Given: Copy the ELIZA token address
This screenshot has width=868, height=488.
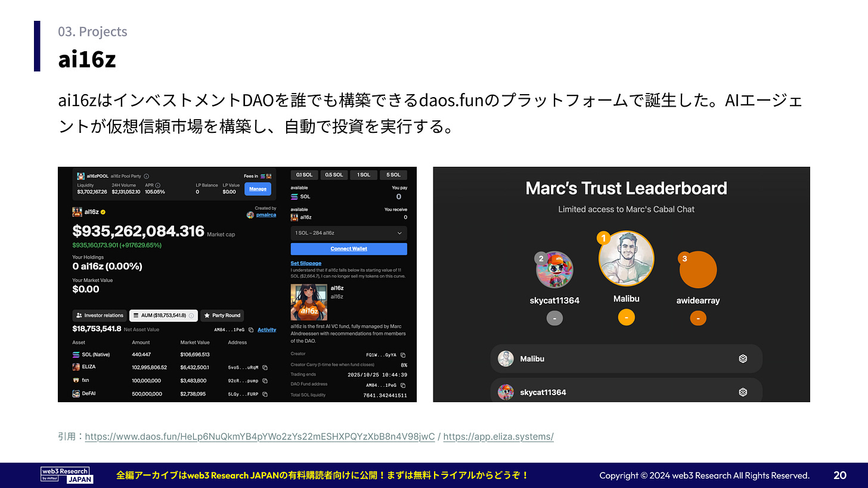Looking at the screenshot, I should pyautogui.click(x=265, y=368).
